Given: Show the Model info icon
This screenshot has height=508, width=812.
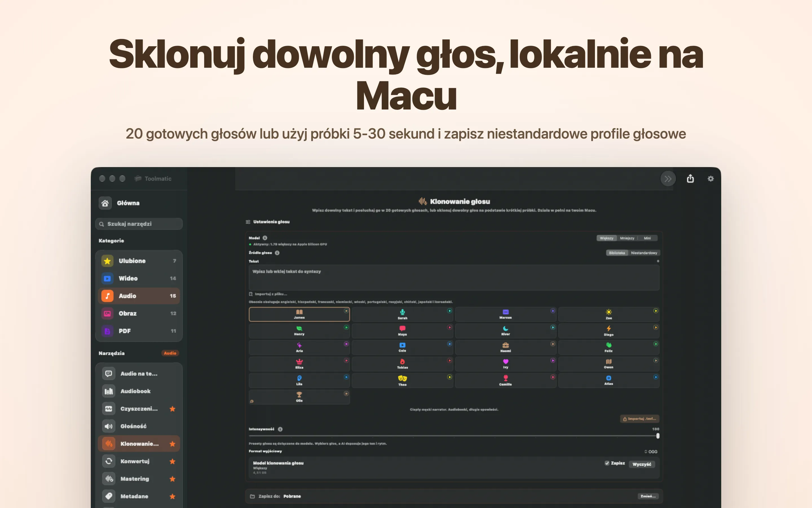Looking at the screenshot, I should [265, 238].
